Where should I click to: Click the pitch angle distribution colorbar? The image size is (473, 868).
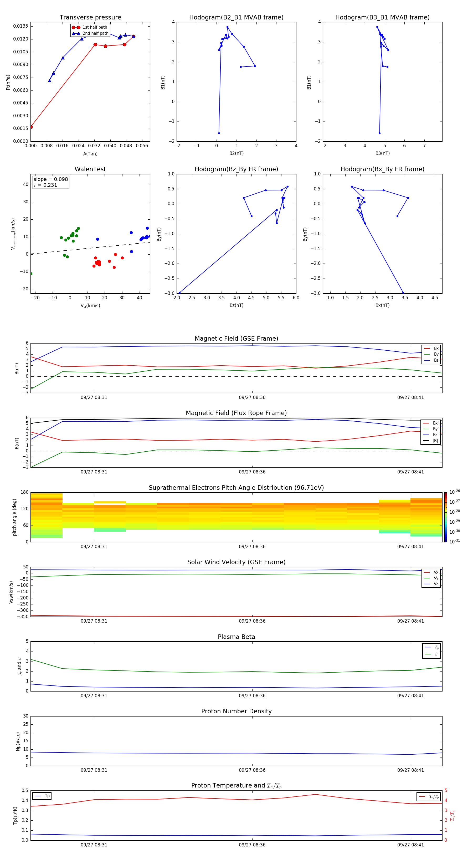446,517
